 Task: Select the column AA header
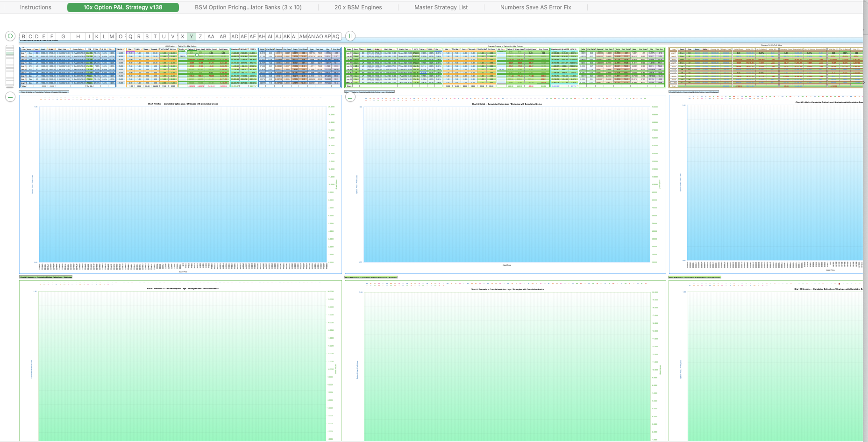211,36
